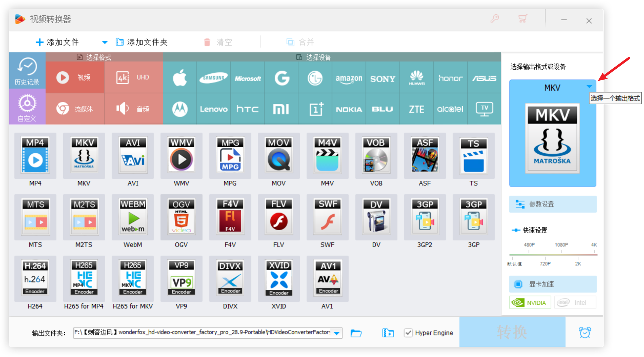Toggle the Hyper Engine checkbox
The width and height of the screenshot is (644, 357).
408,333
